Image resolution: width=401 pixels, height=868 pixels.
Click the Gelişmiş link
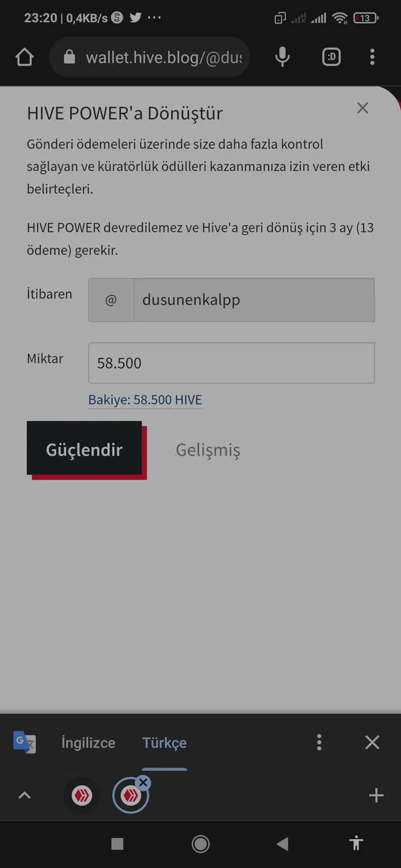click(x=208, y=450)
